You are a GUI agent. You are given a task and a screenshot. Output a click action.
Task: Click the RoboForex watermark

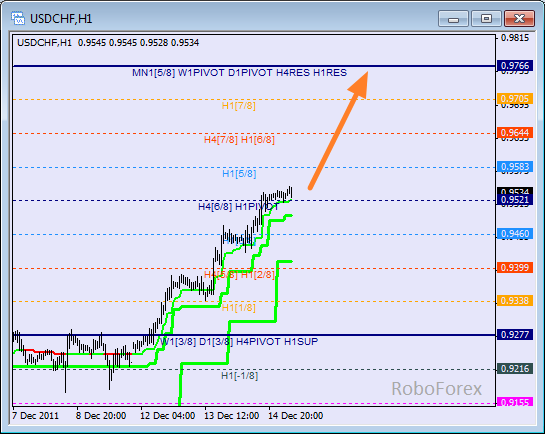point(437,388)
